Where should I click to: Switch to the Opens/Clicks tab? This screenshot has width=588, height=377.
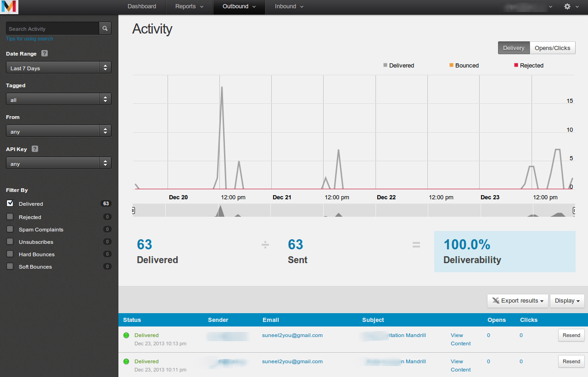552,48
